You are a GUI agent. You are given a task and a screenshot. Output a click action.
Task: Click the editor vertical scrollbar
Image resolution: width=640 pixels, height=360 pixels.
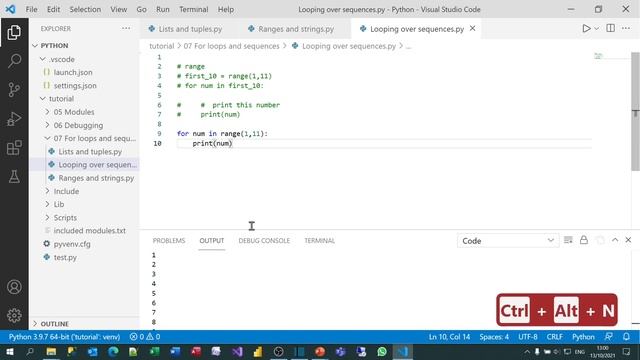pyautogui.click(x=636, y=111)
